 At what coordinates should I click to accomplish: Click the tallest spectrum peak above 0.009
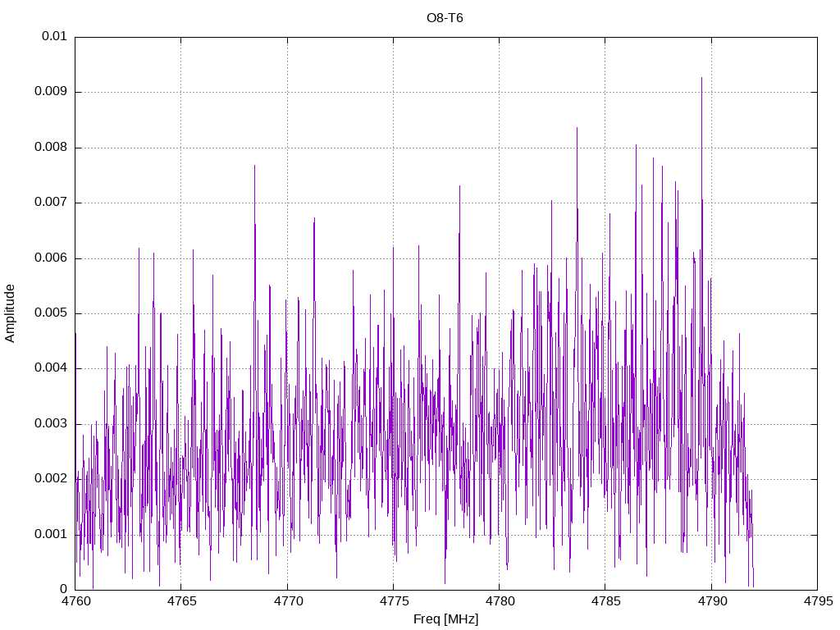[x=702, y=78]
